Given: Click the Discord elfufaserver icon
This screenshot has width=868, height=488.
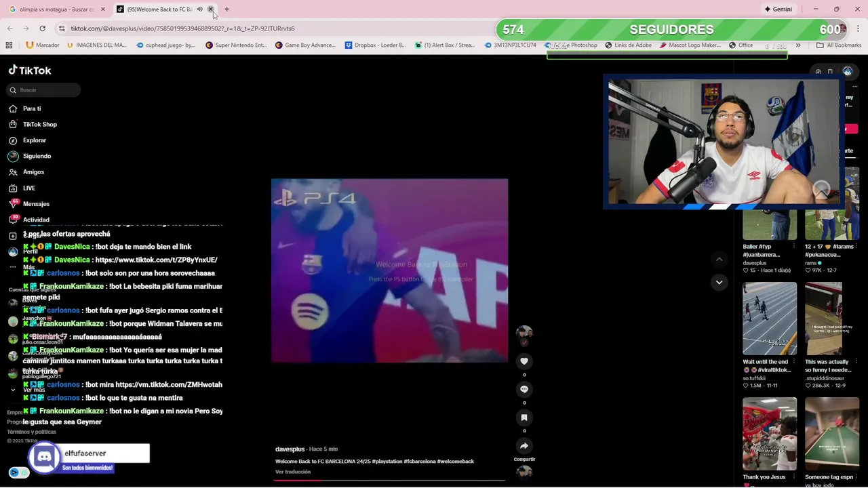Looking at the screenshot, I should [x=44, y=457].
